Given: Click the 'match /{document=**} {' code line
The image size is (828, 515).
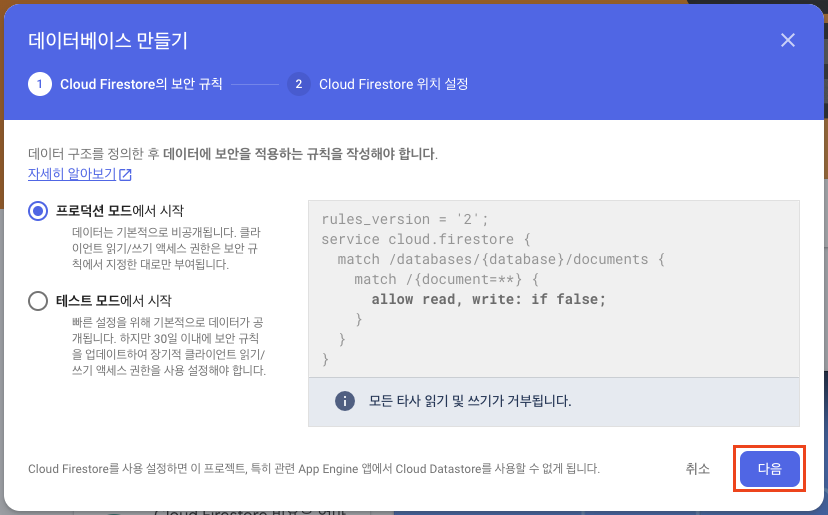Looking at the screenshot, I should click(447, 279).
